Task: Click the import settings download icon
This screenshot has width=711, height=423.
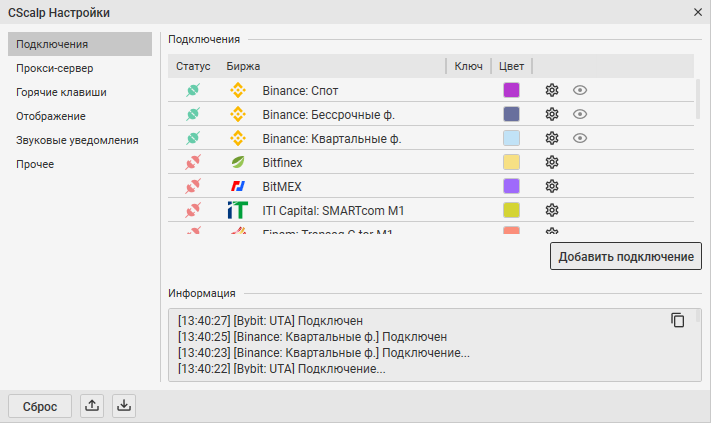Action: coord(124,405)
